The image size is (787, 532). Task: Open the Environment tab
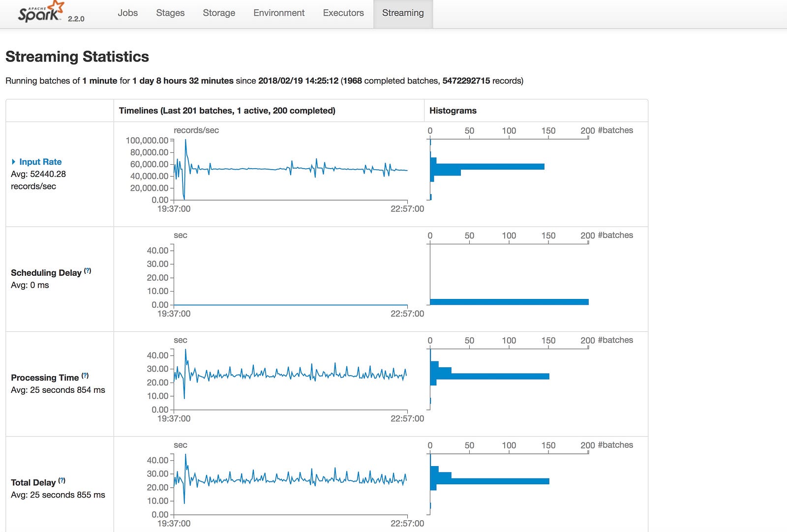click(279, 13)
